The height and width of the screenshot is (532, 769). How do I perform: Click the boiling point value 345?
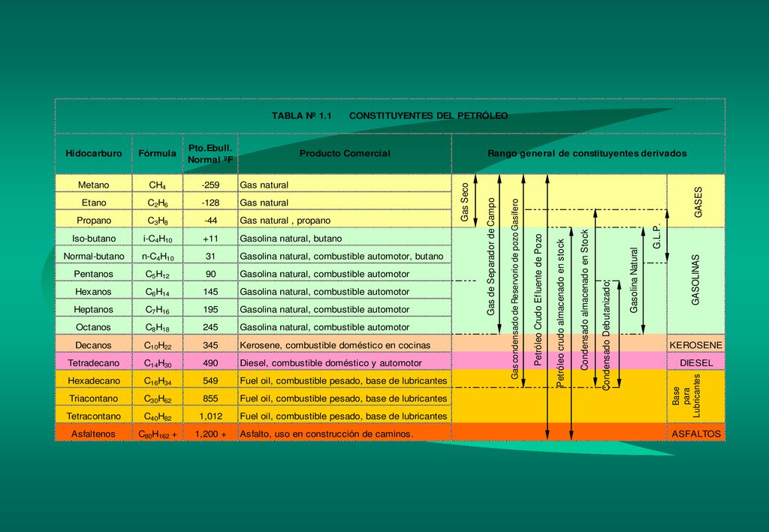click(x=210, y=345)
